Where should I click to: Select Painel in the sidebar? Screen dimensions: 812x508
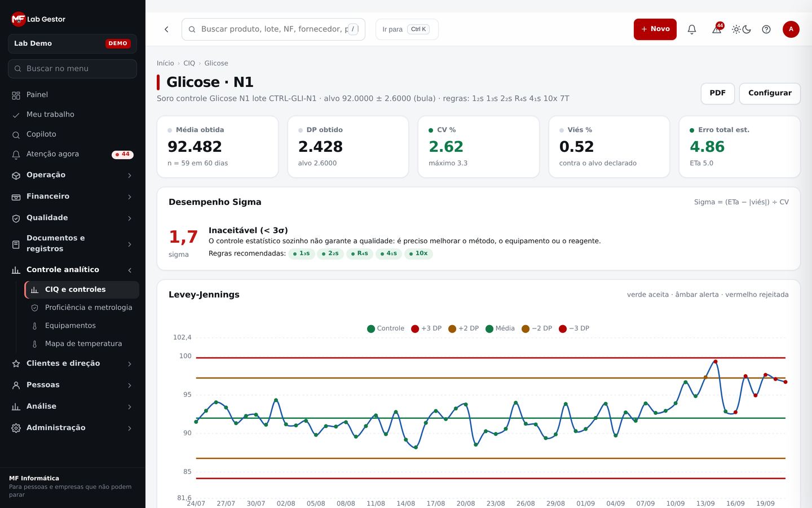click(72, 95)
